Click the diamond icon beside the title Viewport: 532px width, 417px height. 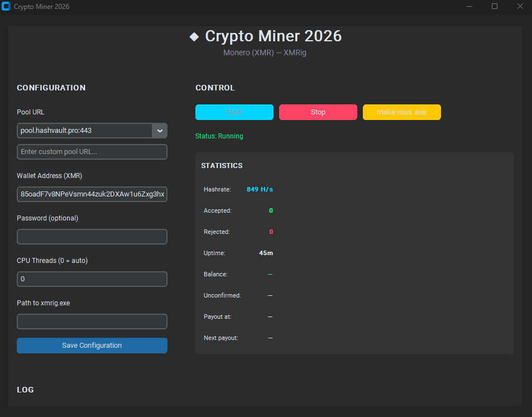[194, 36]
